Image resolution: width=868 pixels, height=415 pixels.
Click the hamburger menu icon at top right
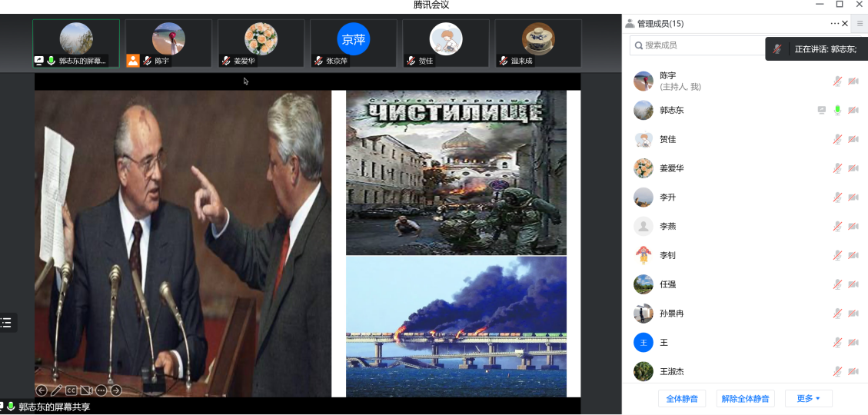coord(860,24)
